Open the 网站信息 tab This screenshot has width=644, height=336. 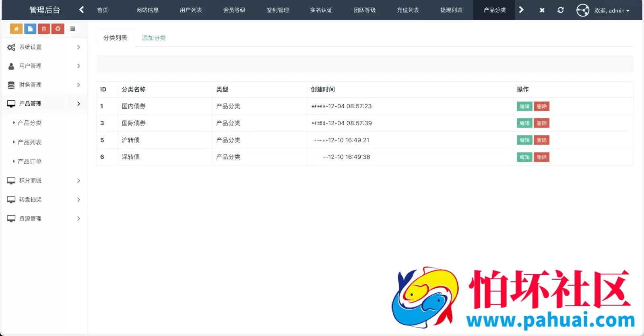[147, 10]
